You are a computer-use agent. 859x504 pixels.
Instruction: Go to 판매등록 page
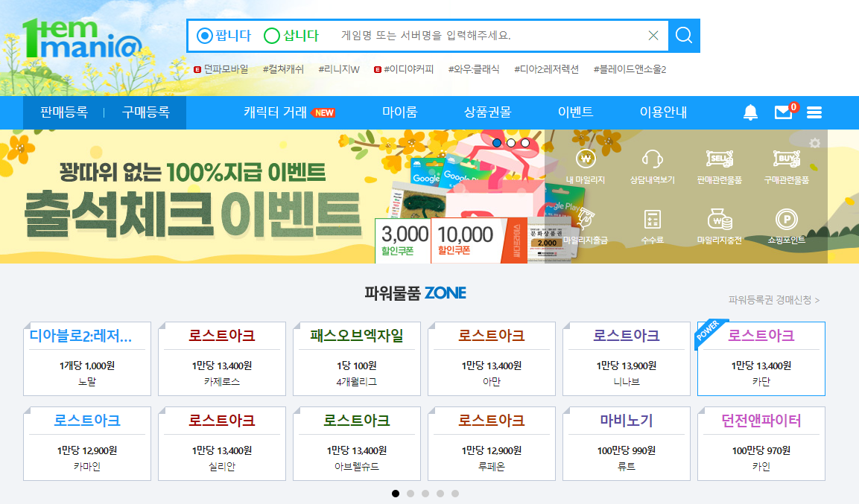tap(63, 112)
